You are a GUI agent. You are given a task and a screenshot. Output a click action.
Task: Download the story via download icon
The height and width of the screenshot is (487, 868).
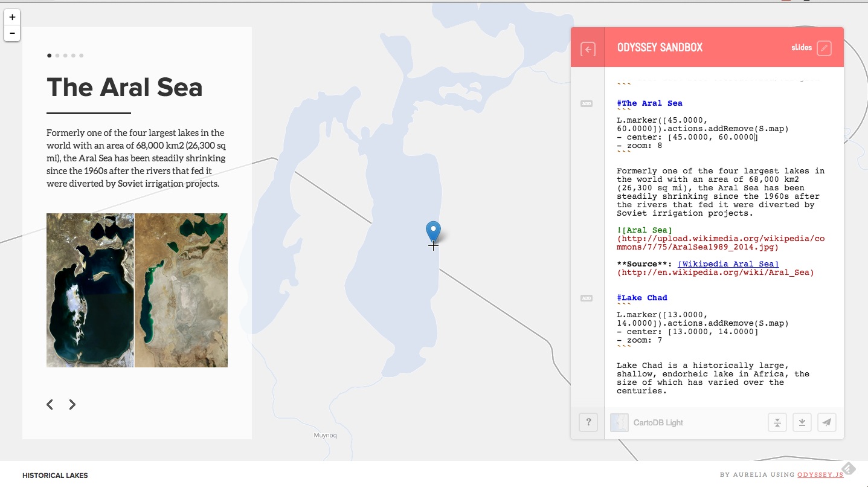tap(802, 422)
